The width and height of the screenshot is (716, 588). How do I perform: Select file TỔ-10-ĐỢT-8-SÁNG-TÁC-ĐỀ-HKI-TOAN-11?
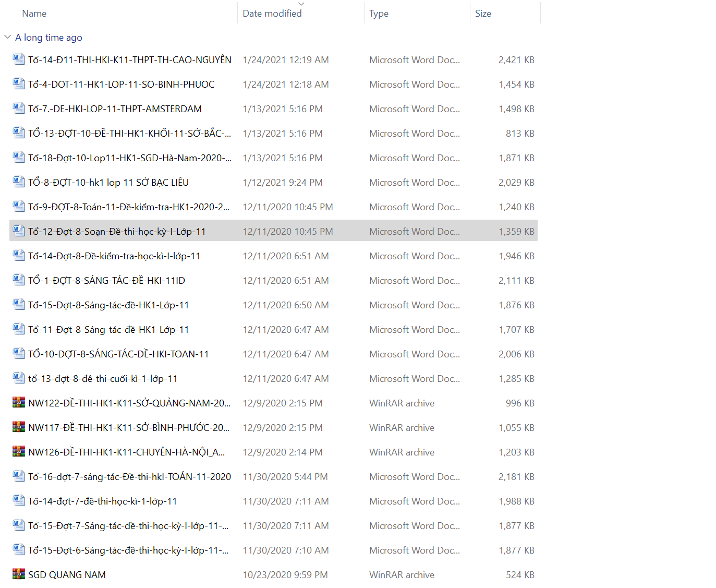118,354
